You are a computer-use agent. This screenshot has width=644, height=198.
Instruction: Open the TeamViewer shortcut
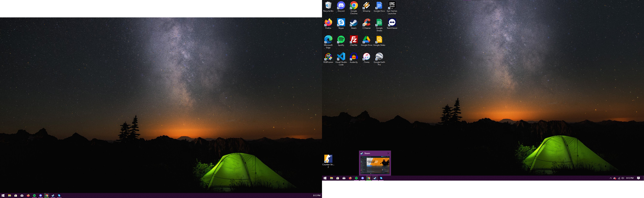(392, 23)
